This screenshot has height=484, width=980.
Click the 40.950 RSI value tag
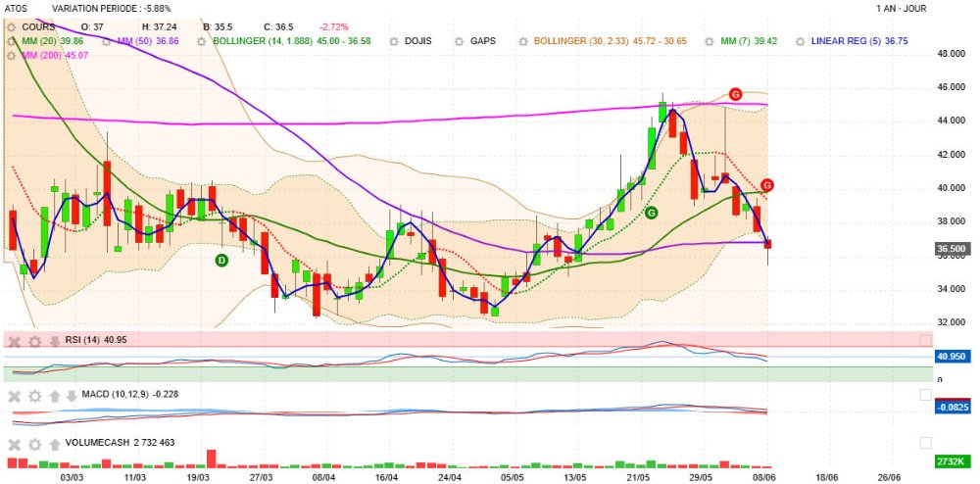[x=953, y=357]
